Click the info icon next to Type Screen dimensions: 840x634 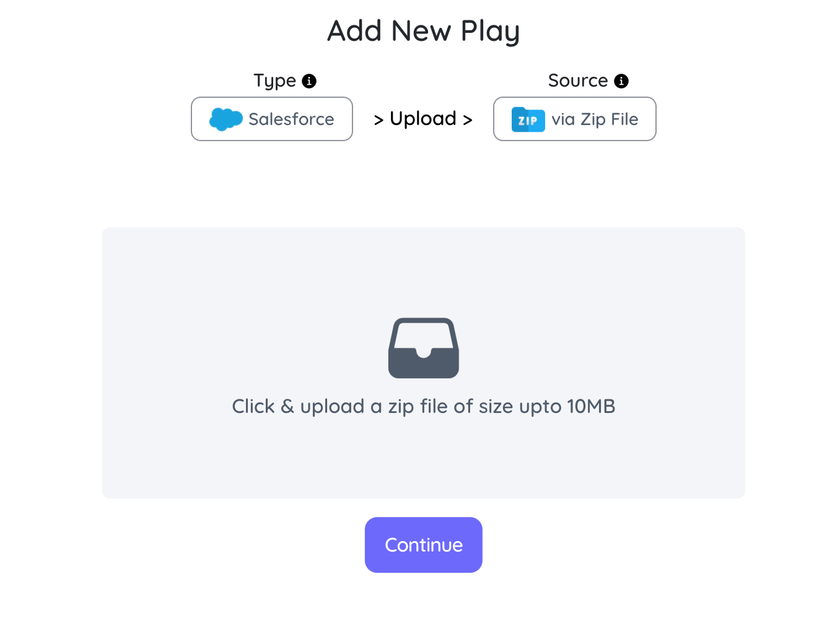point(309,81)
